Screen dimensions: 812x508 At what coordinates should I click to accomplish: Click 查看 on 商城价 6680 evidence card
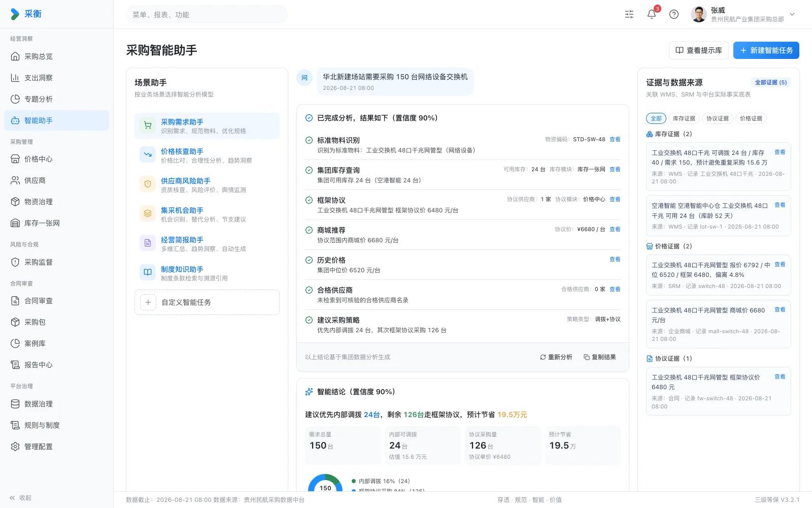780,309
